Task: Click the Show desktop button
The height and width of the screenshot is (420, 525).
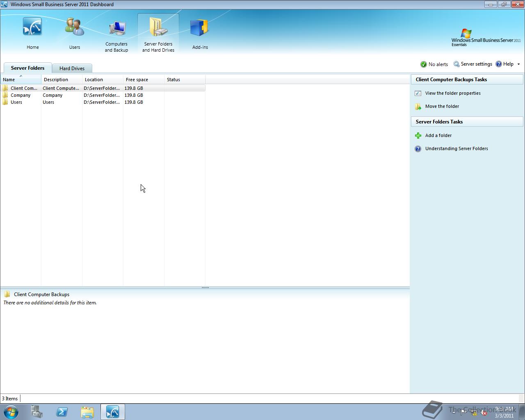Action: pyautogui.click(x=522, y=412)
